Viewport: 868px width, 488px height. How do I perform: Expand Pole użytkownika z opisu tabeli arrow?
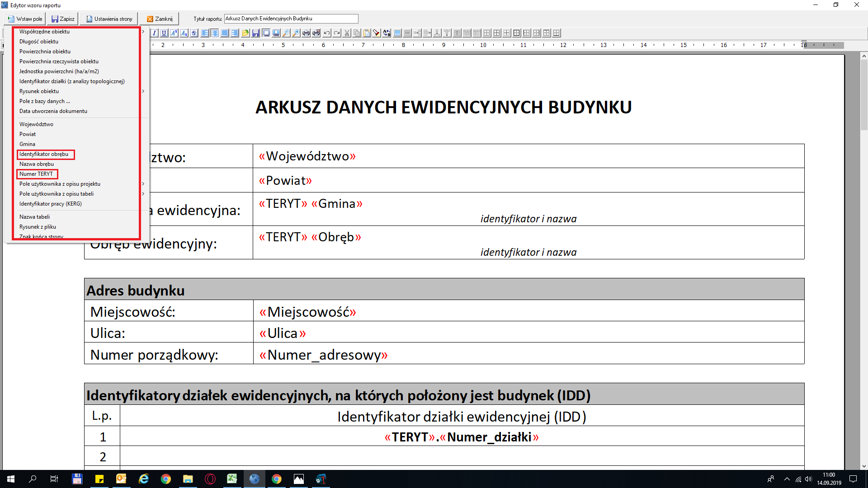(x=143, y=194)
